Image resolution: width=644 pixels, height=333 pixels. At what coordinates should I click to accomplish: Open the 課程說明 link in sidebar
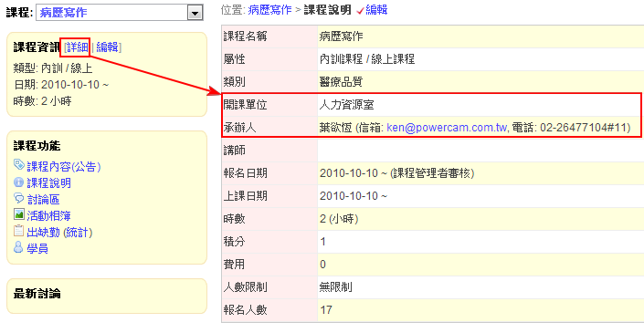[x=49, y=182]
